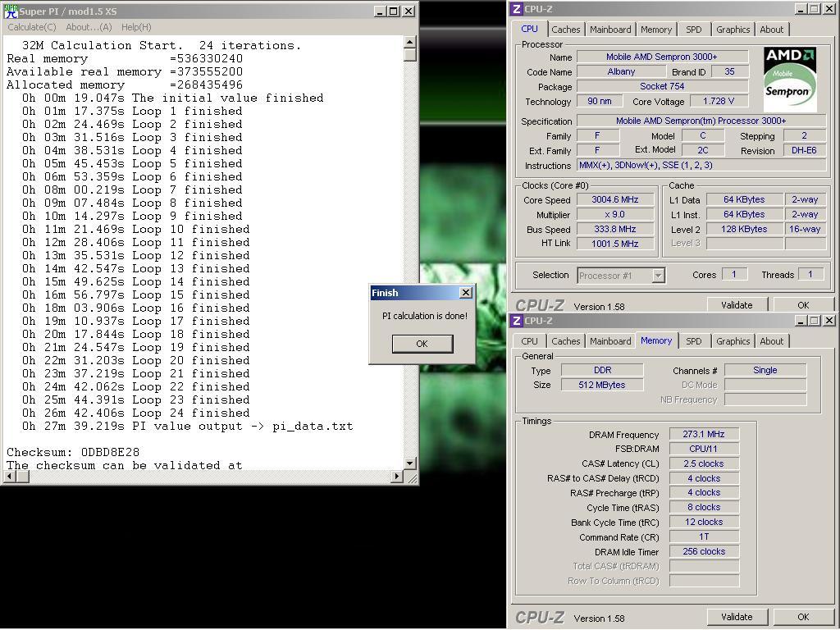The image size is (840, 630).
Task: Click the CAS# Latency value 2.5 clocks
Action: pos(704,464)
